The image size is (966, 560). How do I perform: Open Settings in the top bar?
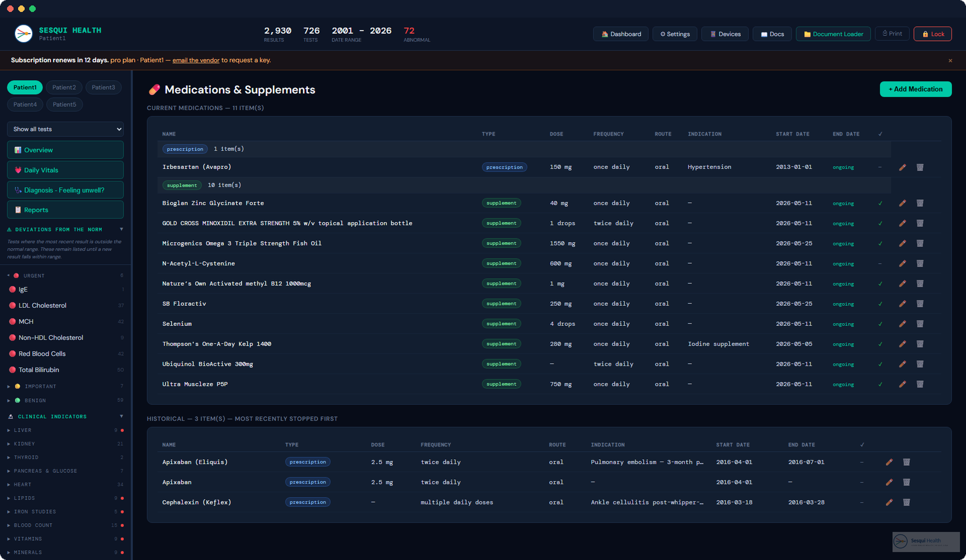pos(675,34)
